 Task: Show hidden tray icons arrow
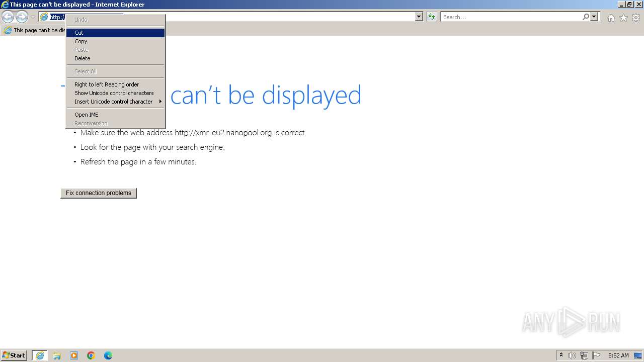tap(561, 355)
